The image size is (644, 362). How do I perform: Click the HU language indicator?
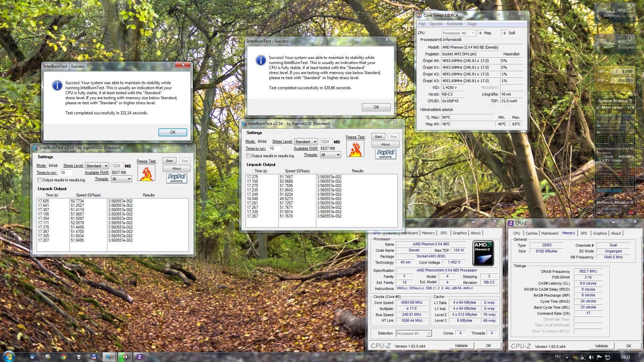coord(558,357)
